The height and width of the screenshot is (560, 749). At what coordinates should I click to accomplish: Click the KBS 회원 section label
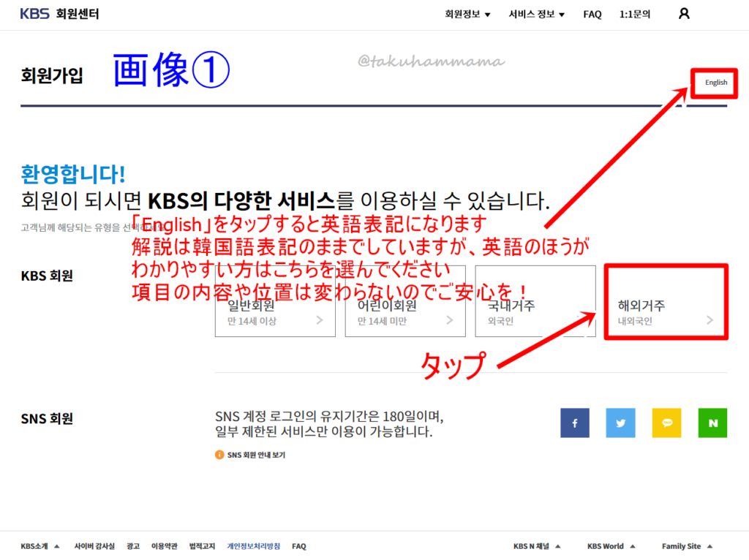click(x=47, y=276)
